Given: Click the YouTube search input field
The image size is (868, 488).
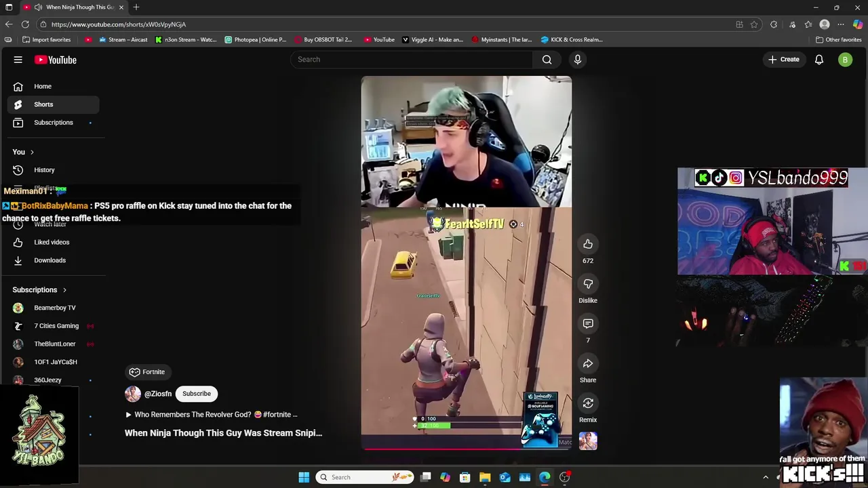Looking at the screenshot, I should click(412, 60).
